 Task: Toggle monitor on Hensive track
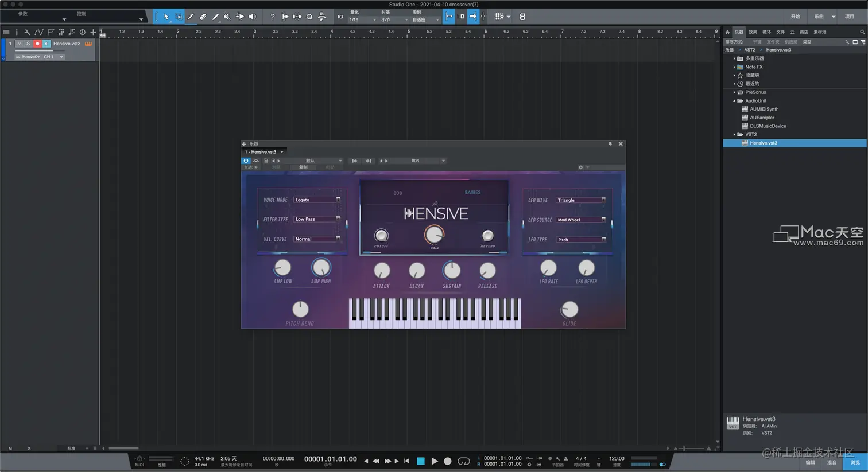(x=46, y=44)
